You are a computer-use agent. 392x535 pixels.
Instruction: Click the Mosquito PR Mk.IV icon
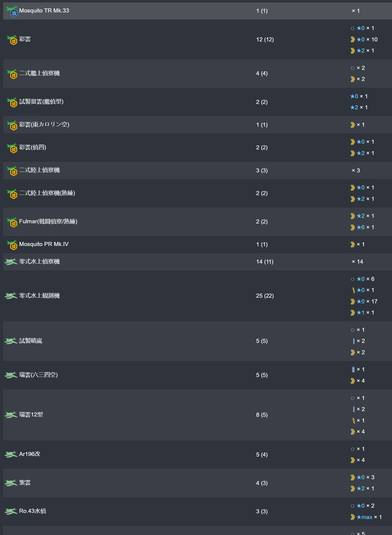pyautogui.click(x=12, y=245)
